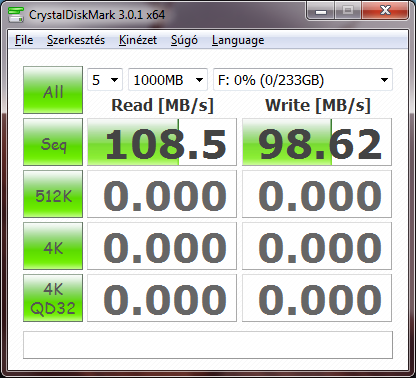The width and height of the screenshot is (416, 378).
Task: Click the empty comment field at the bottom
Action: click(x=208, y=345)
